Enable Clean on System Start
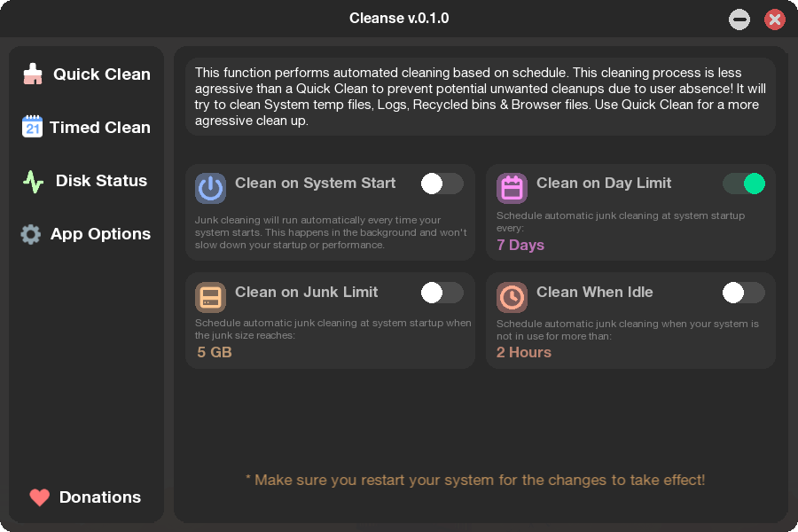Viewport: 798px width, 532px height. [442, 183]
